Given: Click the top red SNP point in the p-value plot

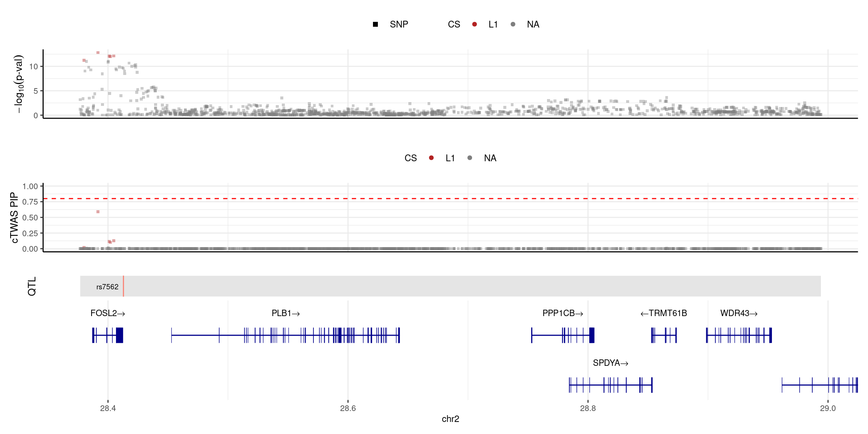Looking at the screenshot, I should point(98,53).
